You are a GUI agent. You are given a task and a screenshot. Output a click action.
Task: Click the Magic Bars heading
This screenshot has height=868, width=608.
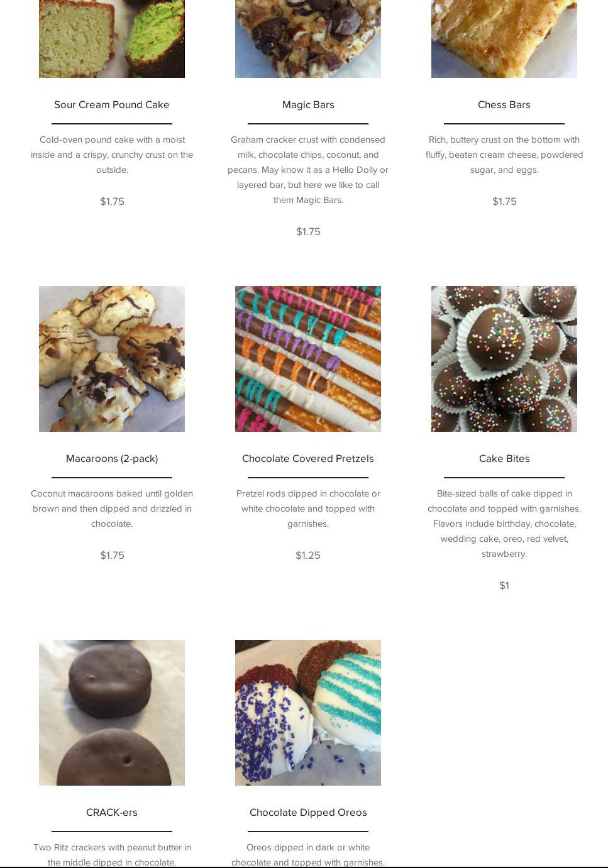click(x=308, y=105)
